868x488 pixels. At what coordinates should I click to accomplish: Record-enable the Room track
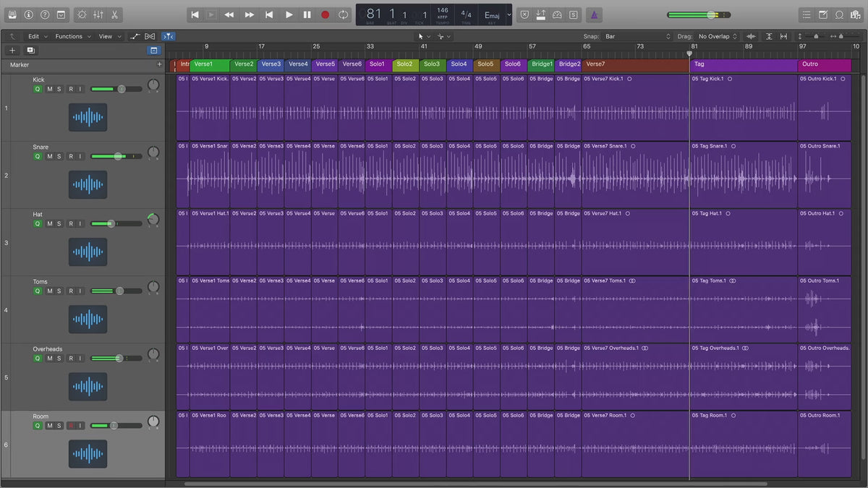coord(71,426)
